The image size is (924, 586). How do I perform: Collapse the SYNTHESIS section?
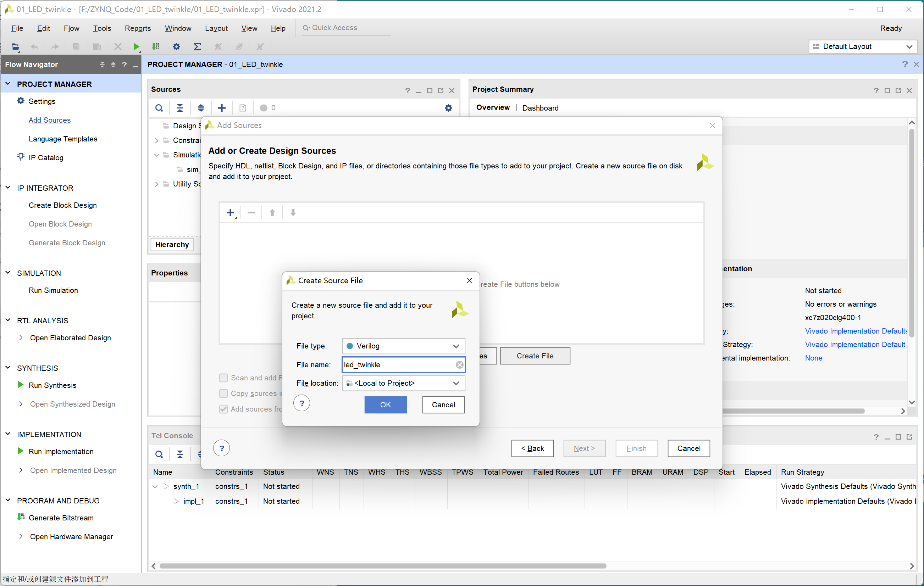8,367
